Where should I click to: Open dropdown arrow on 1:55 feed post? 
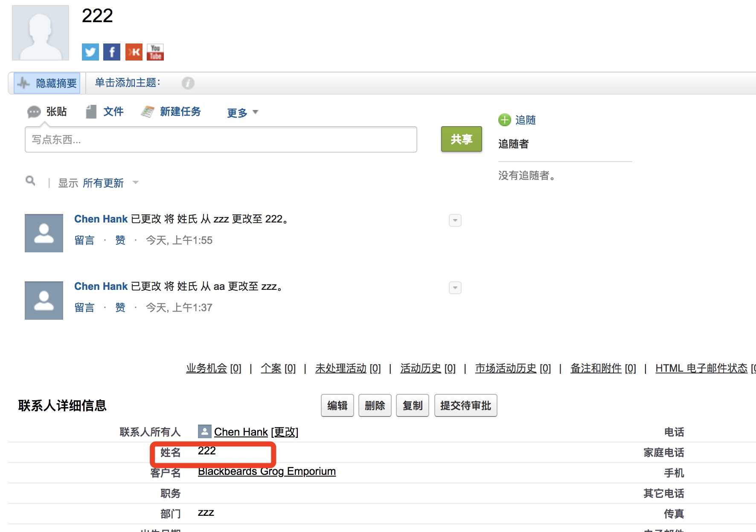(x=455, y=220)
